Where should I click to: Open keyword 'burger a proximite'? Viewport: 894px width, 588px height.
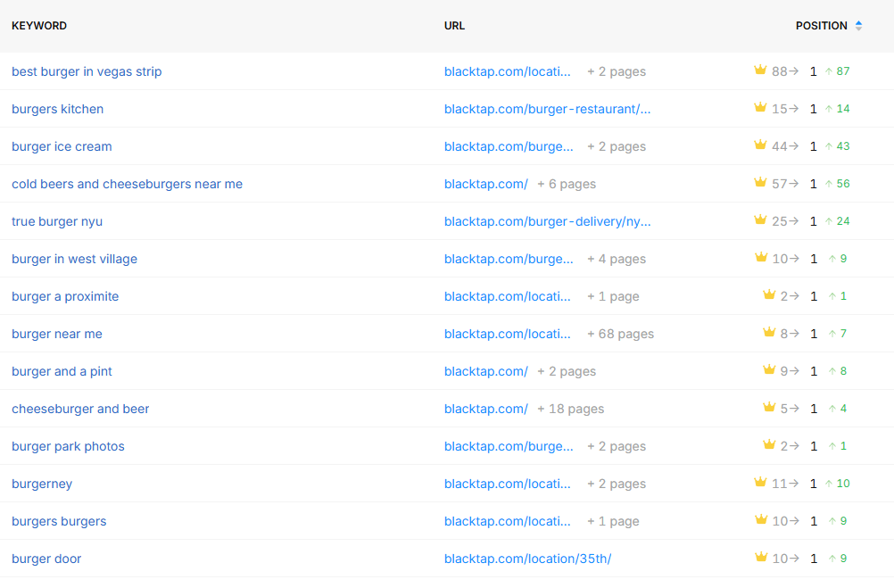point(65,296)
